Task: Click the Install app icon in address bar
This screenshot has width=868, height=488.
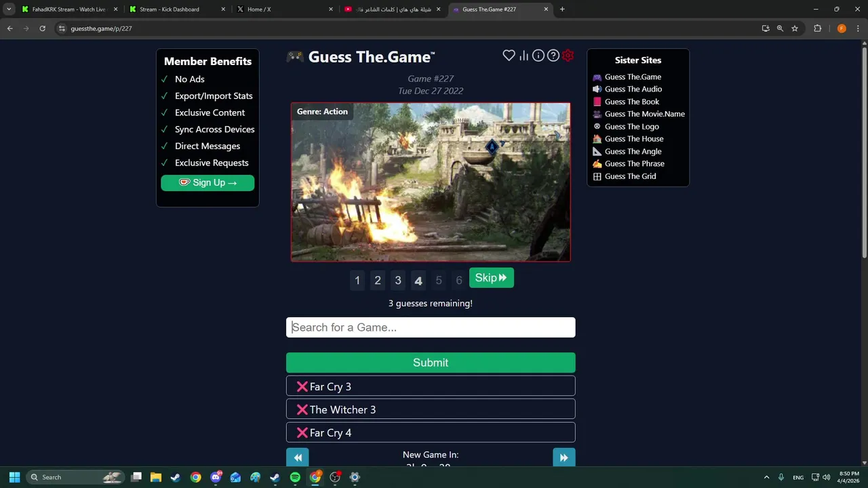Action: tap(766, 28)
